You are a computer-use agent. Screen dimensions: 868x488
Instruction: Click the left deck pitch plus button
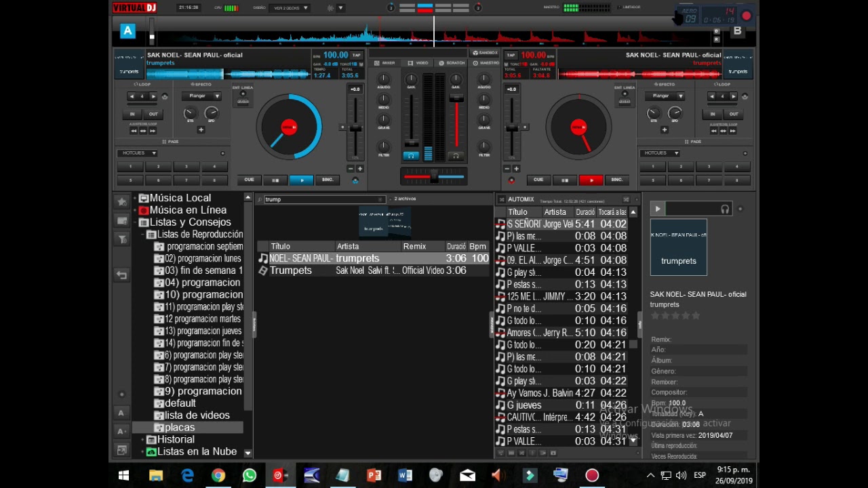click(359, 169)
